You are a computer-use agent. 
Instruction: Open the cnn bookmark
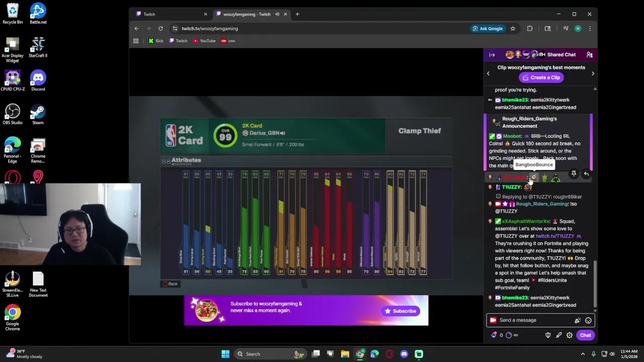[228, 41]
